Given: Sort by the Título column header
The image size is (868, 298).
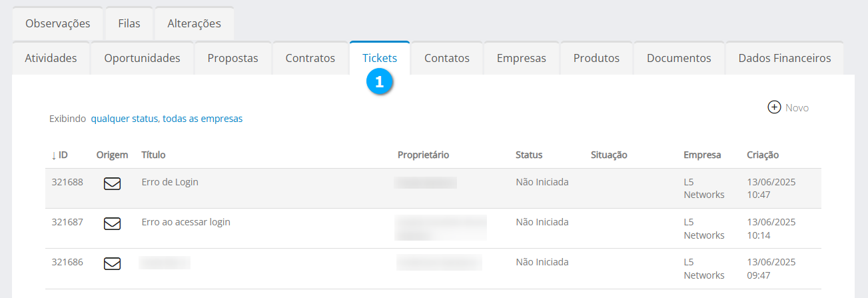Looking at the screenshot, I should click(x=153, y=155).
